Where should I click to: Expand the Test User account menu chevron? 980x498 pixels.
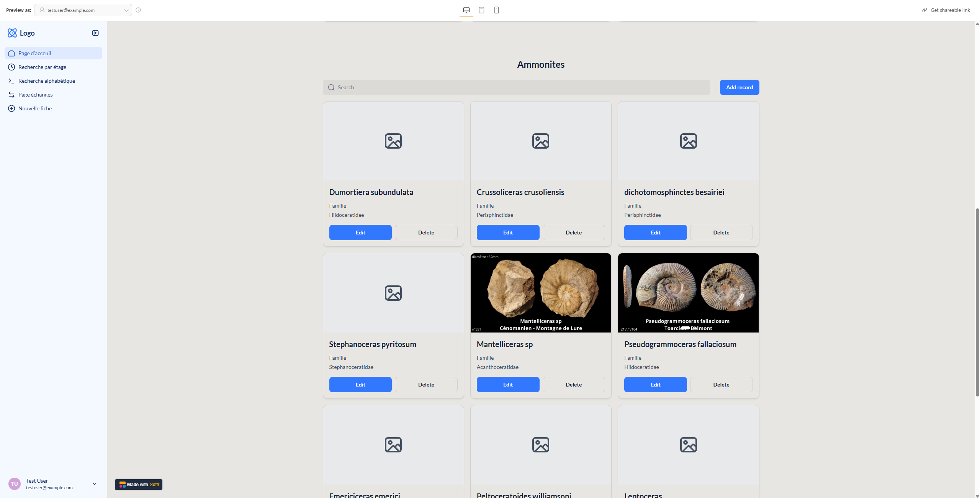click(x=95, y=484)
